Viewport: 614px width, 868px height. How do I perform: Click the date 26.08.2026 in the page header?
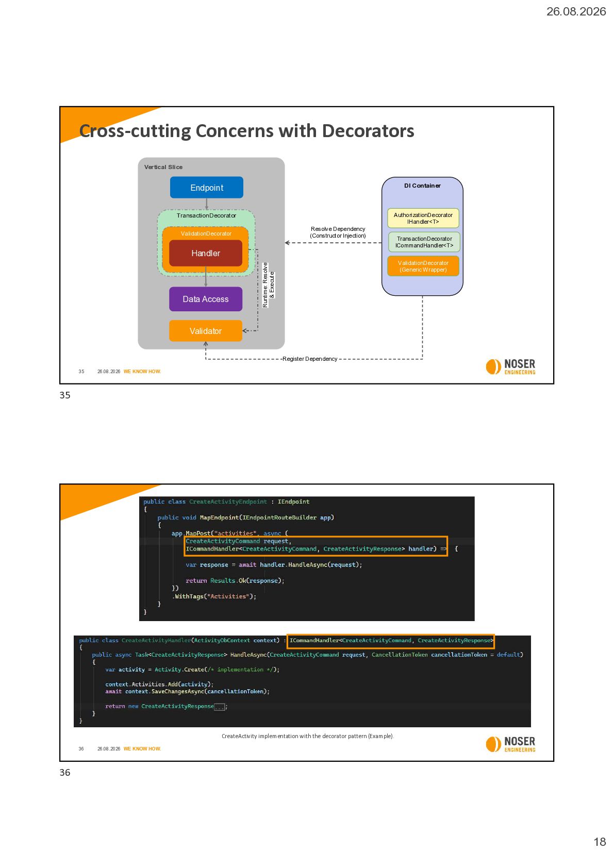click(576, 11)
